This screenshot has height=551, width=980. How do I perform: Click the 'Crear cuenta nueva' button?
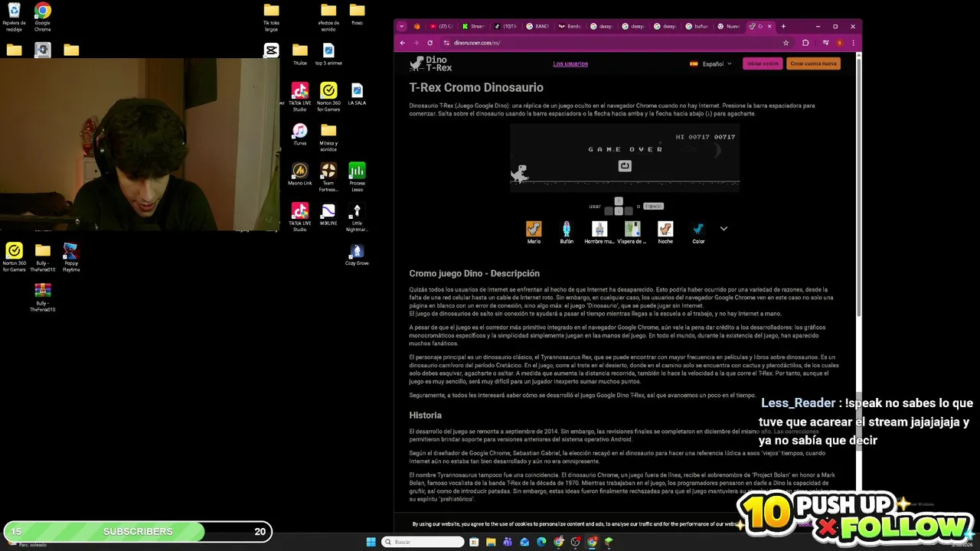coord(813,64)
